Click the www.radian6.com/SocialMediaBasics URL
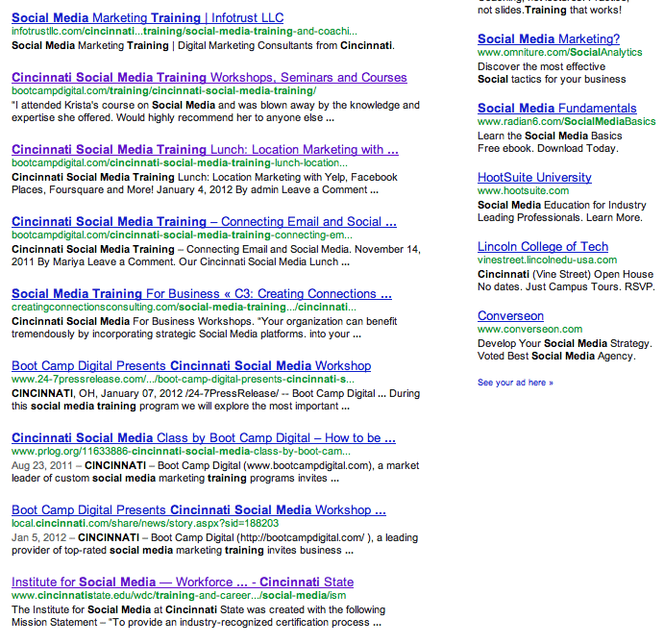664x644 pixels. pyautogui.click(x=566, y=121)
